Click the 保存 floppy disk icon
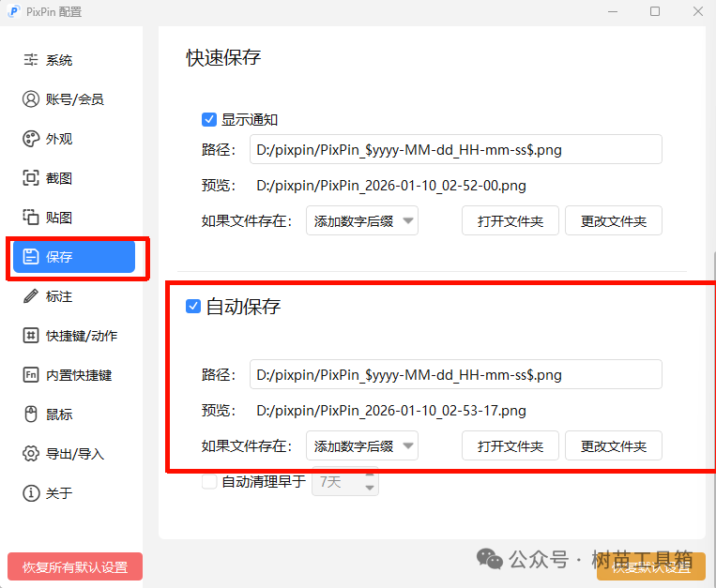The image size is (716, 588). (31, 257)
